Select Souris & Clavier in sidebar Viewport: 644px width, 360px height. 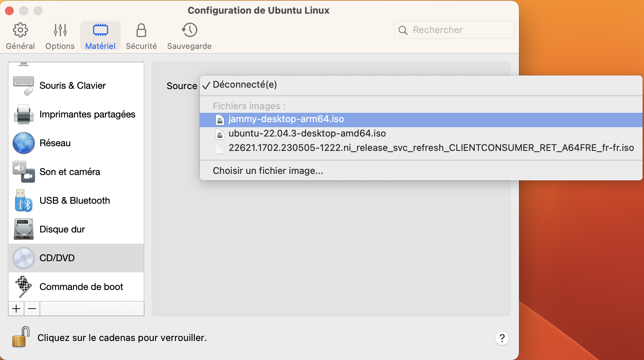pos(76,86)
